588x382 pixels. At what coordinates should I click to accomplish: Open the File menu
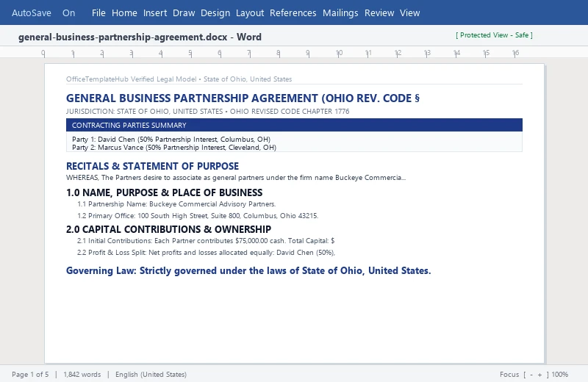point(98,12)
